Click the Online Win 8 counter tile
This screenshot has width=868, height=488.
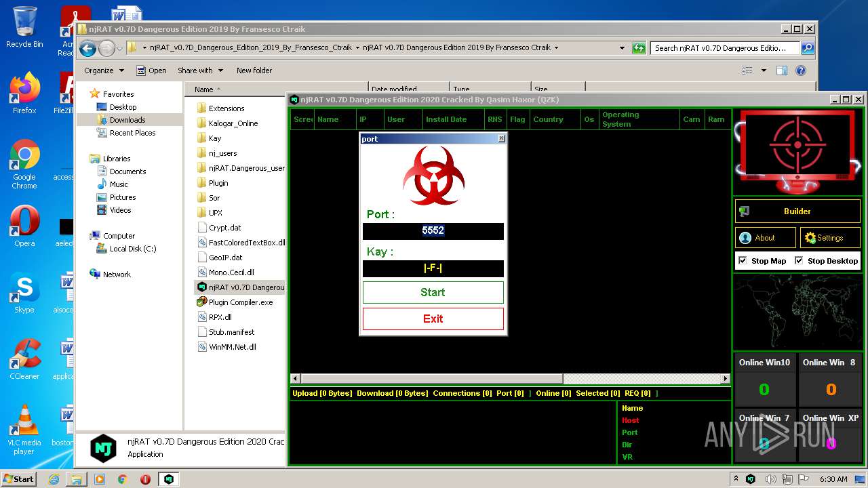click(831, 380)
